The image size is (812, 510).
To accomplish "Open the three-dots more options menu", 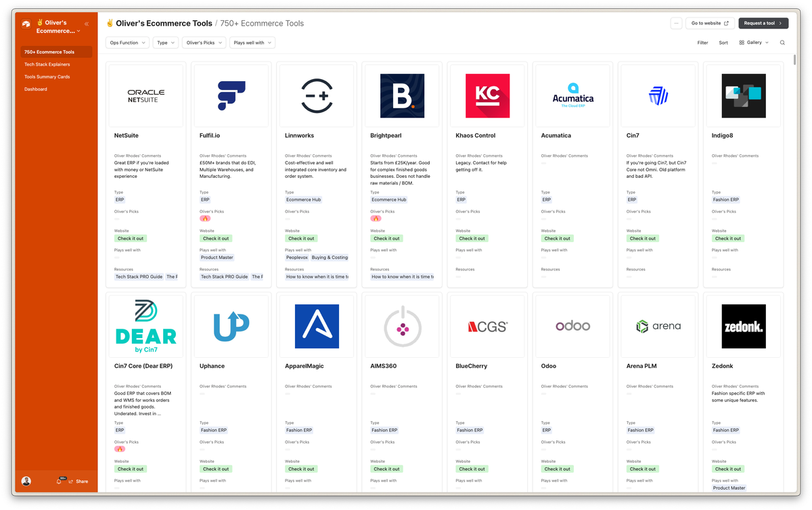I will point(676,23).
